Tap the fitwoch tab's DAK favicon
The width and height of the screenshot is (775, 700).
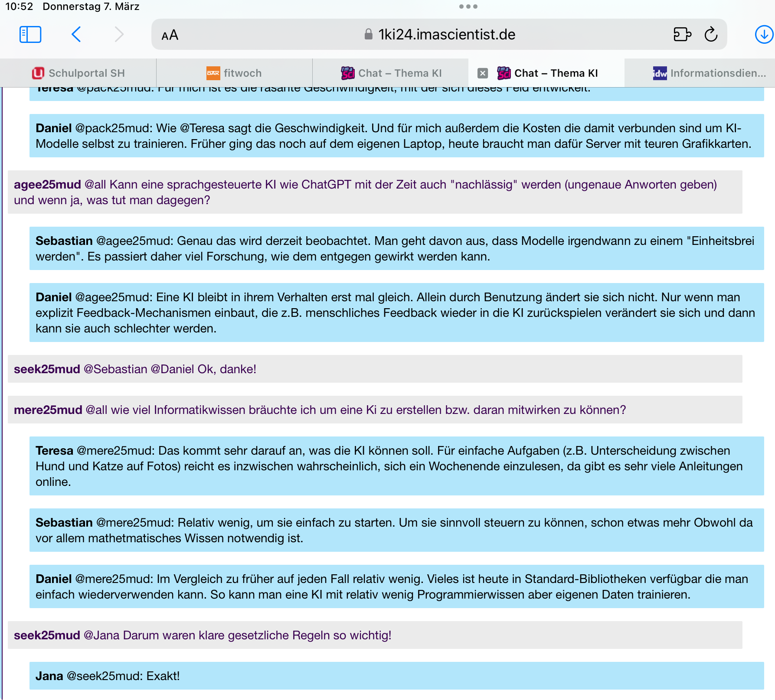tap(213, 73)
